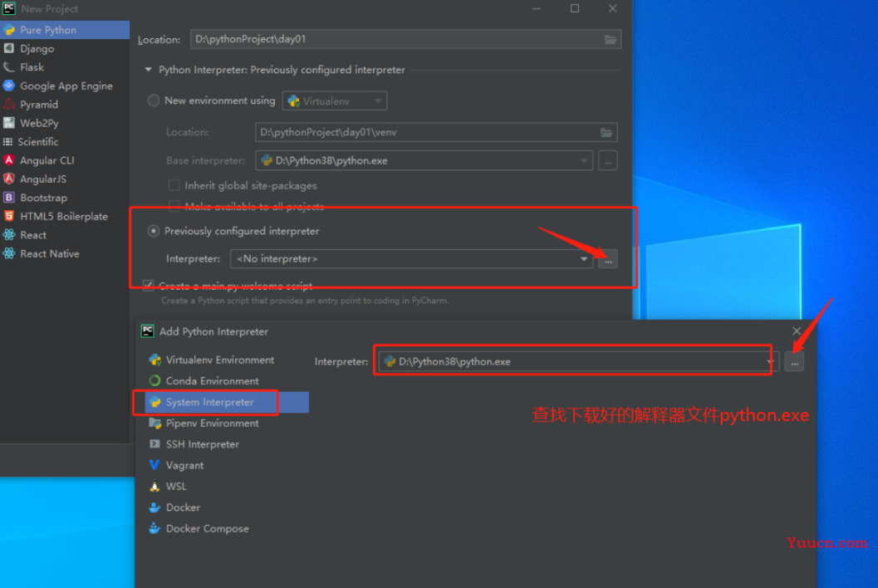The image size is (878, 588).
Task: Select Previously configured interpreter radio button
Action: click(x=154, y=231)
